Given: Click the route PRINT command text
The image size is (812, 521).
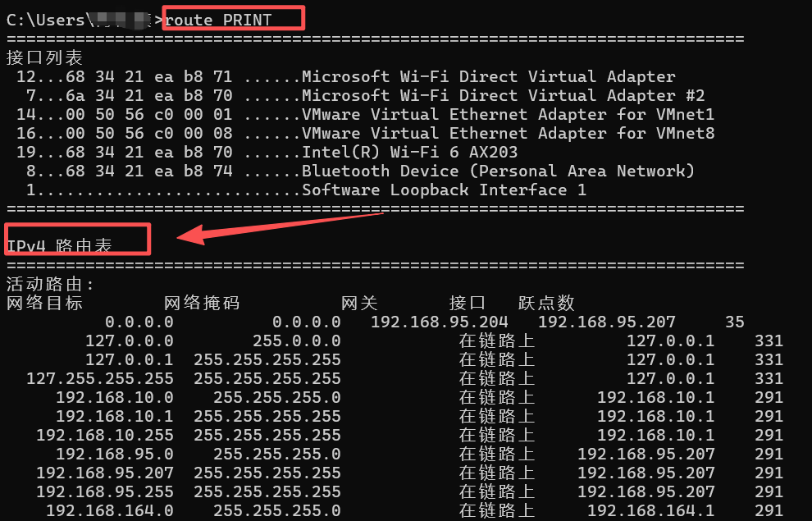Looking at the screenshot, I should pyautogui.click(x=218, y=21).
